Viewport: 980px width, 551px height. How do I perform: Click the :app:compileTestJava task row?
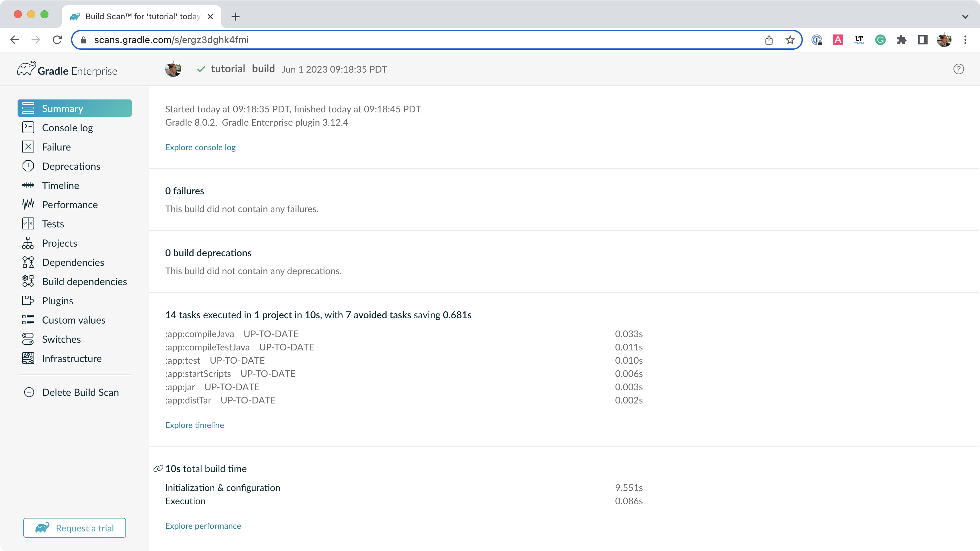(x=404, y=347)
